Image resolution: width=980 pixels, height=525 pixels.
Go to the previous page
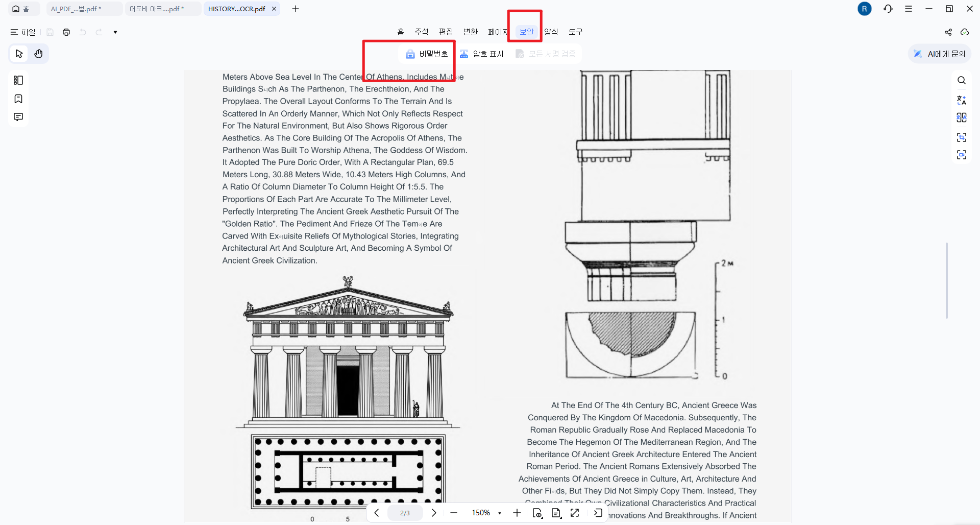[377, 513]
